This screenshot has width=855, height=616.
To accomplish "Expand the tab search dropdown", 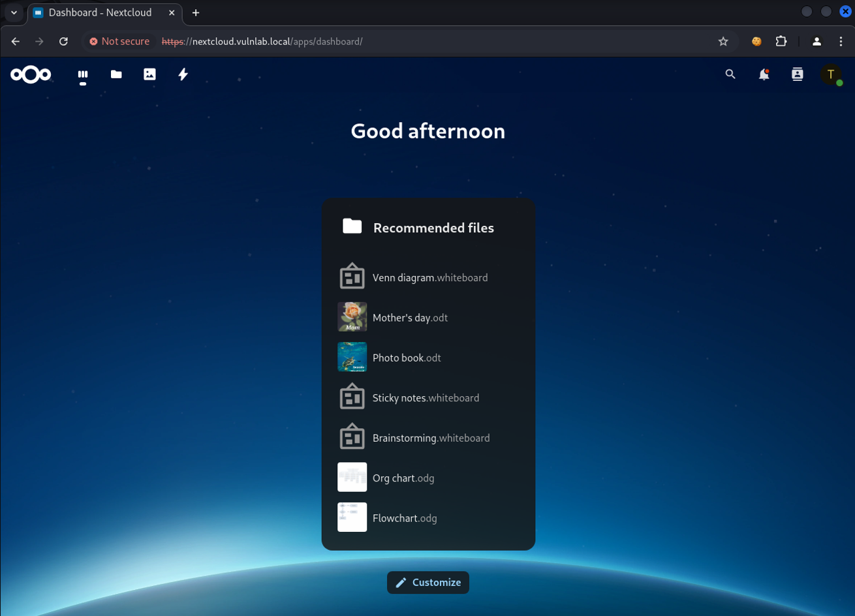I will [14, 12].
